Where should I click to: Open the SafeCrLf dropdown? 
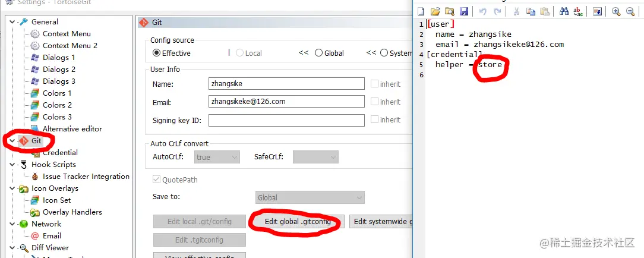point(315,157)
